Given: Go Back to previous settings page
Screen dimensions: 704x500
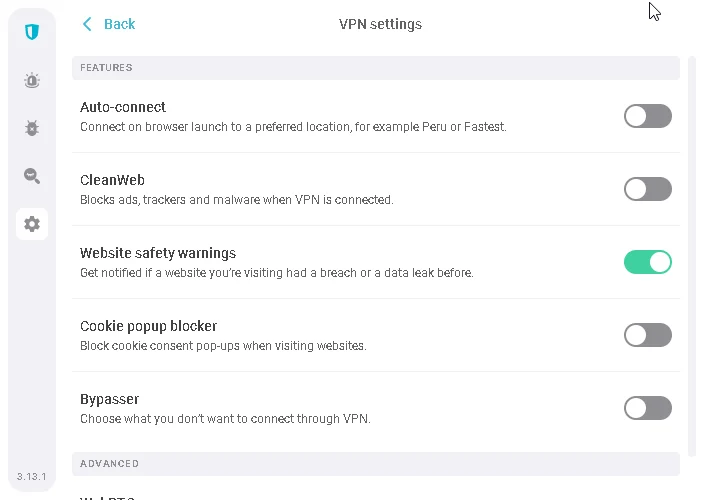Looking at the screenshot, I should tap(119, 24).
